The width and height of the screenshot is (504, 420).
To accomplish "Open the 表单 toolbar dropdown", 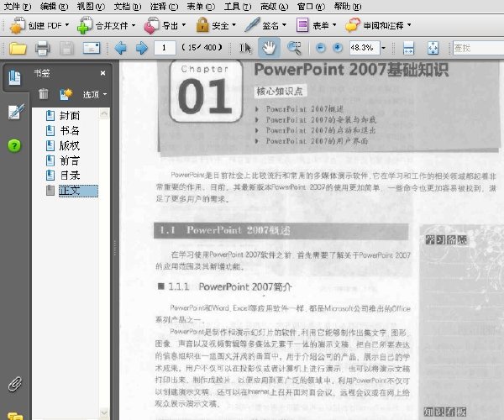I will (317, 25).
